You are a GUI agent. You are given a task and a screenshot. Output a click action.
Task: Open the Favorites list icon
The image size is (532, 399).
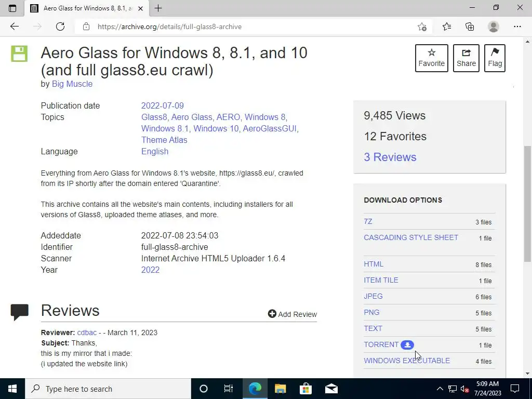point(446,26)
